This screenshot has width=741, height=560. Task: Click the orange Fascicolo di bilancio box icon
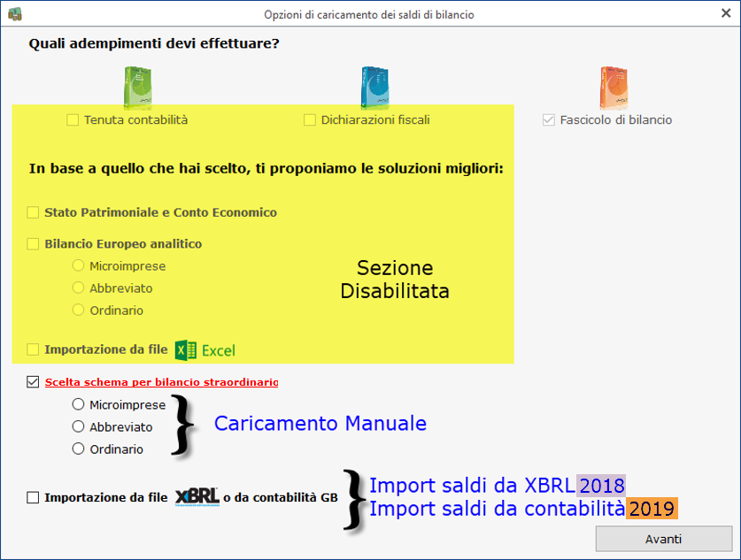[614, 88]
